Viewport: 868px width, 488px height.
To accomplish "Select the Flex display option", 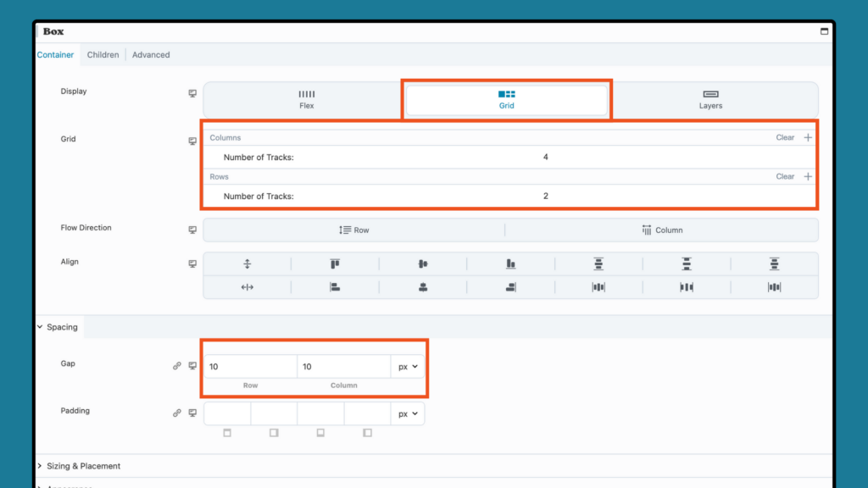I will click(306, 100).
